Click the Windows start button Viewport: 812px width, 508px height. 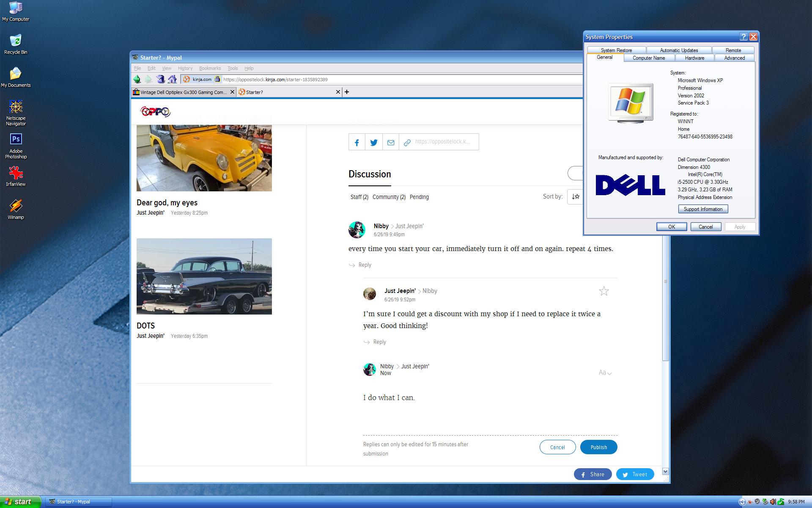click(x=20, y=502)
